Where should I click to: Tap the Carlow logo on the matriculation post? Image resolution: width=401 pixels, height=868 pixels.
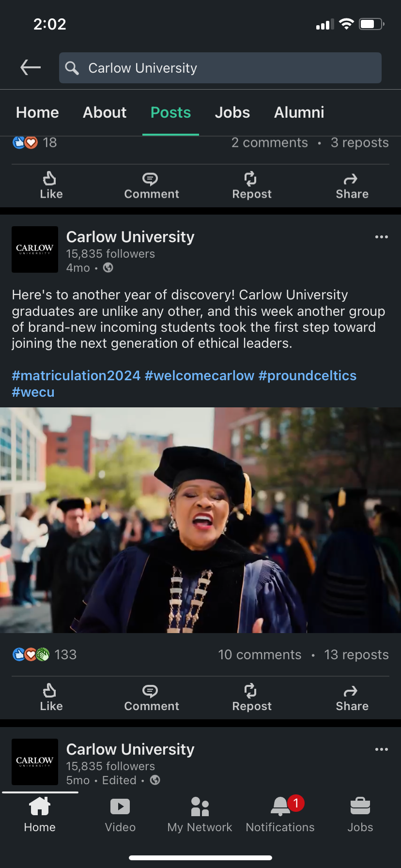click(x=35, y=249)
